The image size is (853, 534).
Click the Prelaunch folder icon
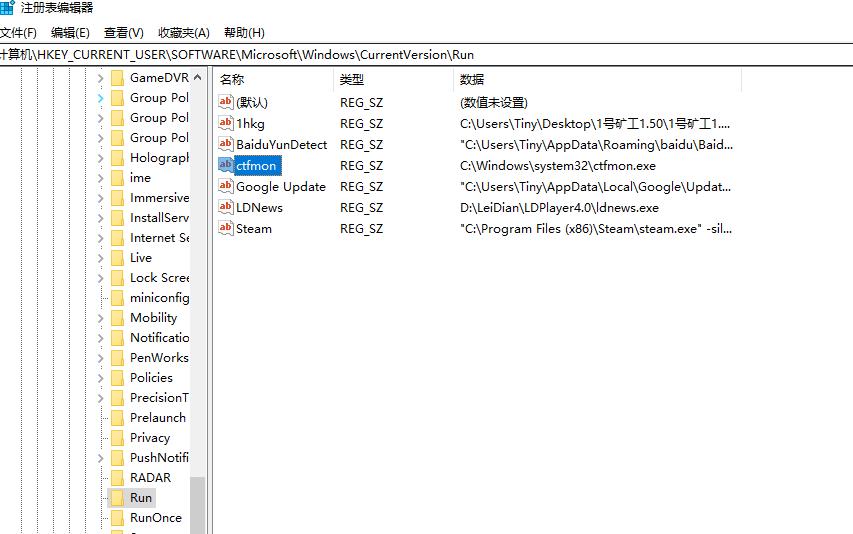pos(117,418)
